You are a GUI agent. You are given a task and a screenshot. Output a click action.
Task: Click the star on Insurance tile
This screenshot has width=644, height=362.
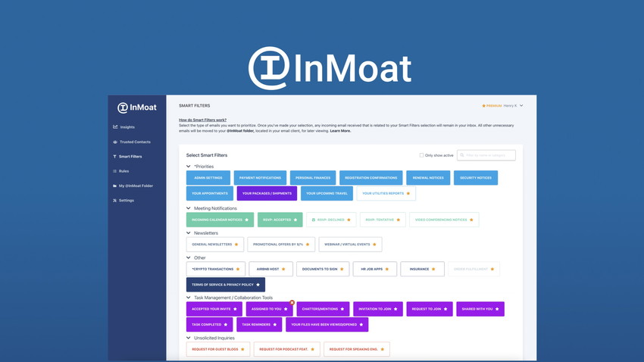pyautogui.click(x=433, y=270)
